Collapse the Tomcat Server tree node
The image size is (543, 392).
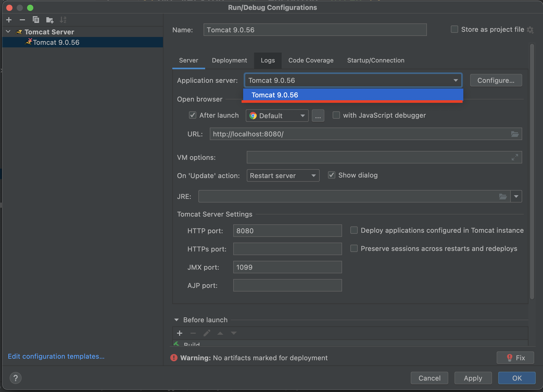tap(8, 32)
